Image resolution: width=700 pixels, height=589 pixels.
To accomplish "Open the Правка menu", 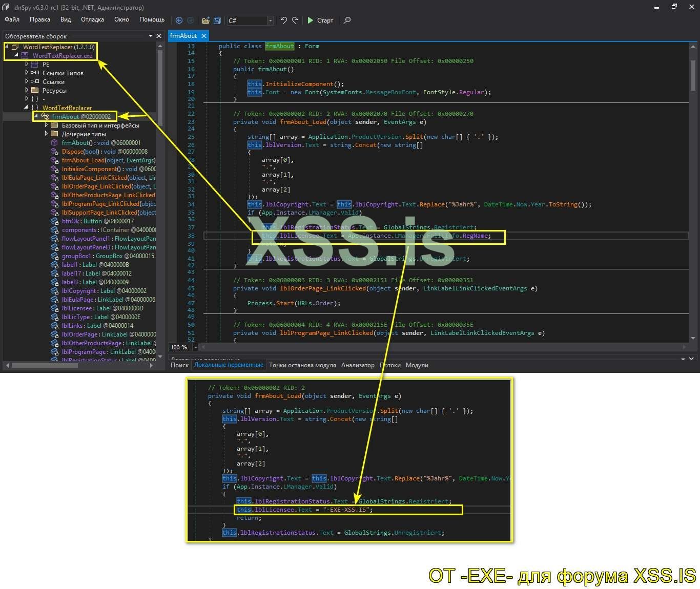I will (40, 19).
